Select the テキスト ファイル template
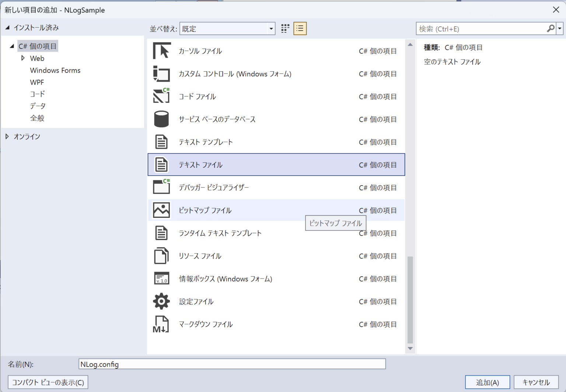This screenshot has height=392, width=566. [200, 165]
